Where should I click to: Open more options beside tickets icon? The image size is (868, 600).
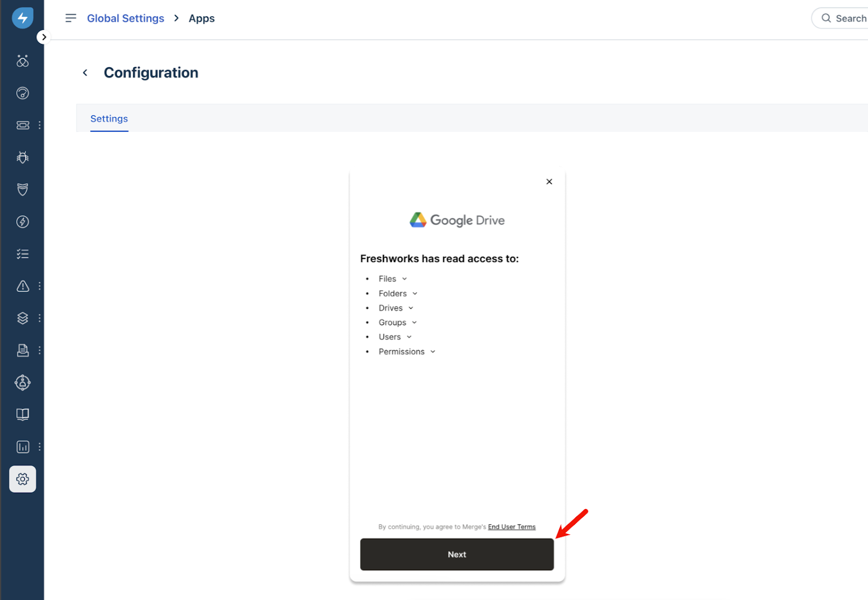(40, 125)
